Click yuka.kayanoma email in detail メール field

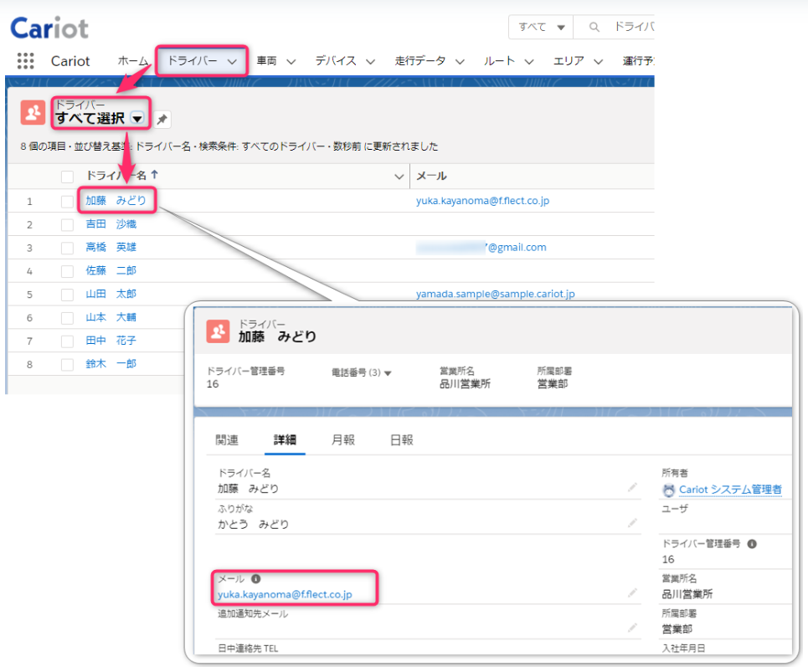point(285,595)
